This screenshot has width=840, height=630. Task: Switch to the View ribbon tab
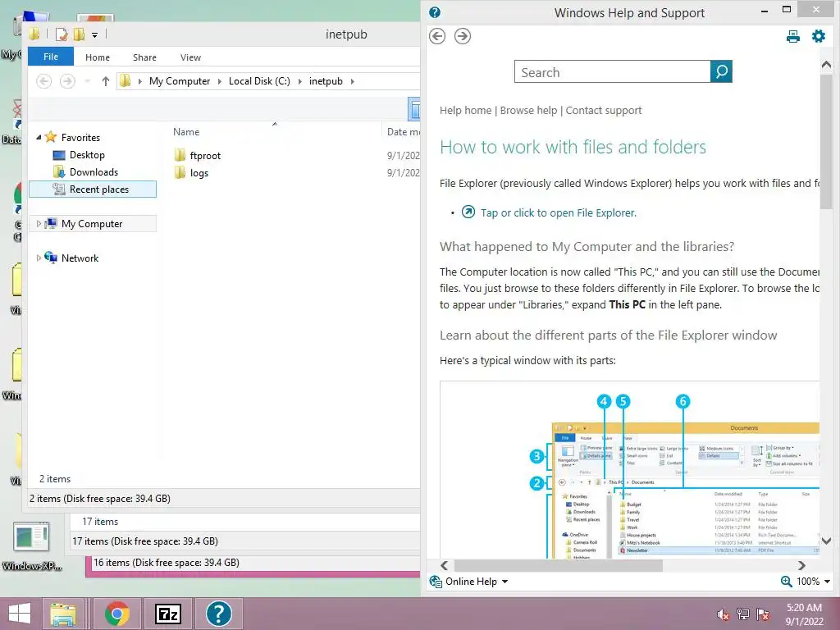190,57
